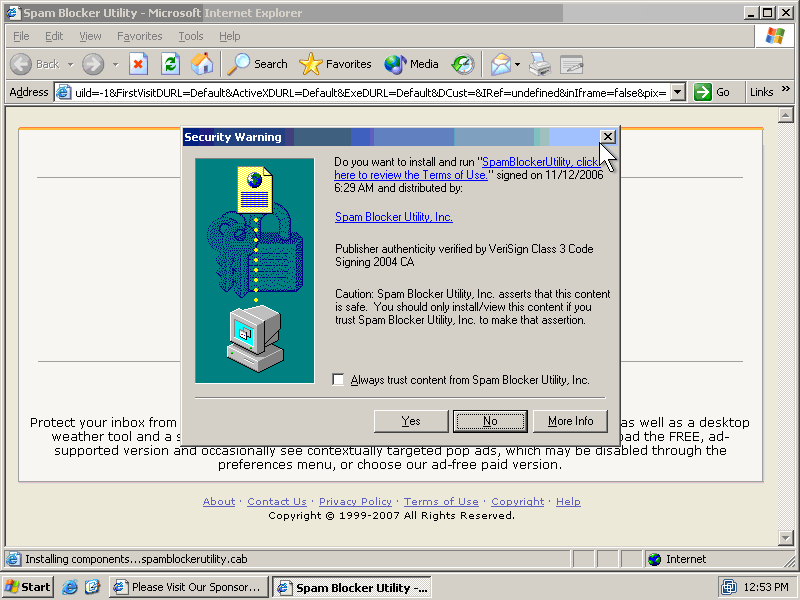Viewport: 800px width, 600px height.
Task: Open the Spam Blocker Utility, Inc. publisher link
Action: (x=394, y=217)
